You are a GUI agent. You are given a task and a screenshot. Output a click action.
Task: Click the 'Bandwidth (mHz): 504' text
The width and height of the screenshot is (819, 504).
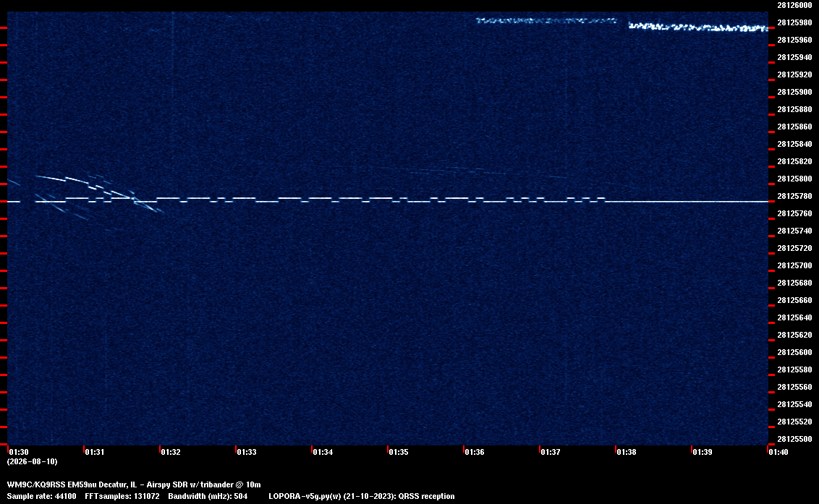(208, 496)
